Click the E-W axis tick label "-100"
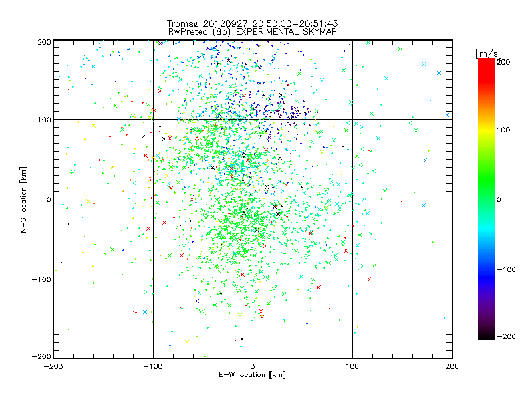The image size is (532, 399). coord(153,366)
